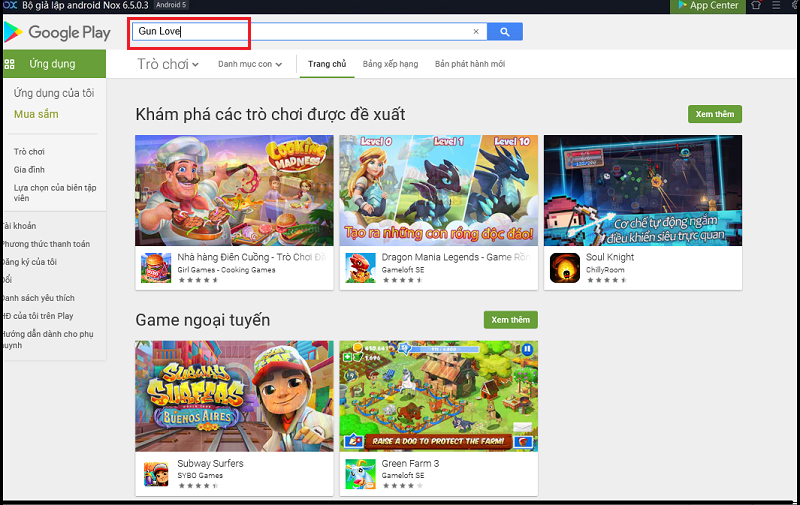
Task: Select Trò chơi in the sidebar
Action: [x=29, y=152]
